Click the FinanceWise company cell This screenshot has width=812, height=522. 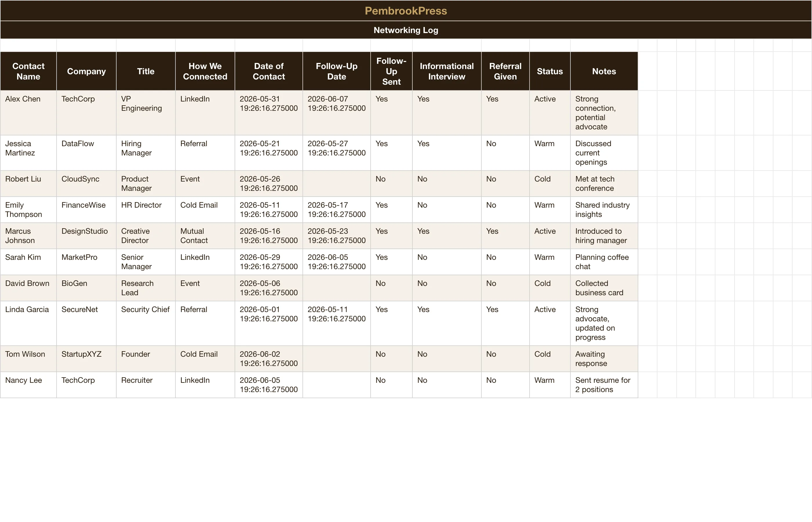pyautogui.click(x=86, y=210)
